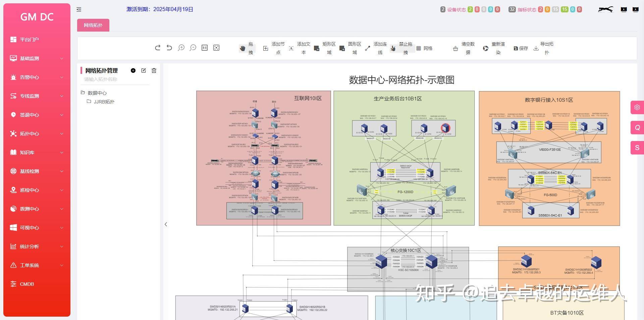
Task: Toggle the 网格 grid display
Action: 424,48
